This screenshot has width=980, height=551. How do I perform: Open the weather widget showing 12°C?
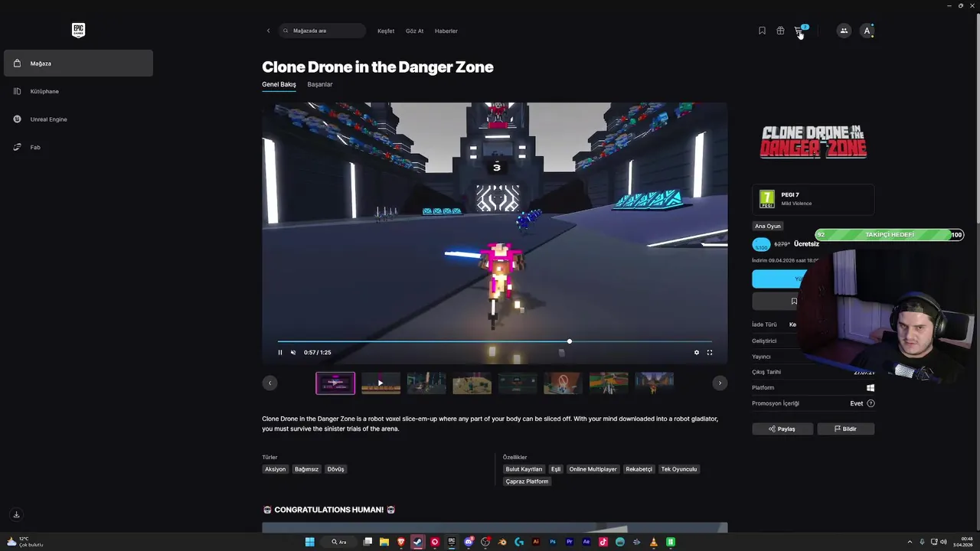(25, 542)
